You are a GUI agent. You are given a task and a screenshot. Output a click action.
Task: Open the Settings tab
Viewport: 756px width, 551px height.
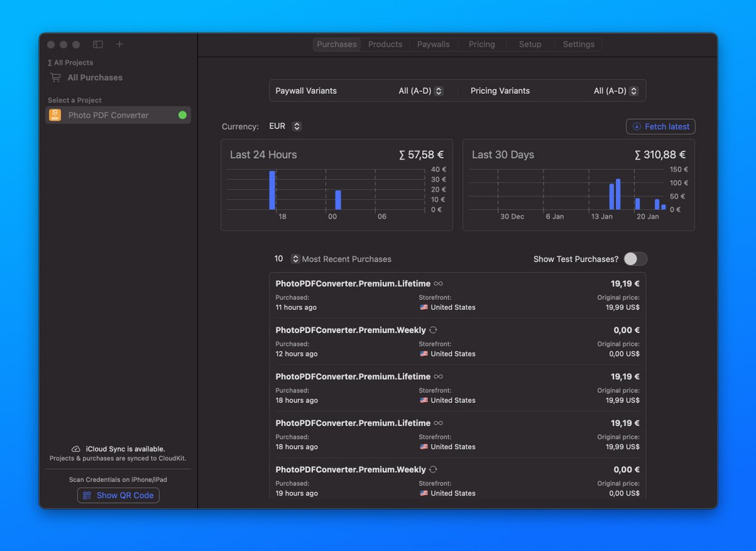[x=578, y=44]
